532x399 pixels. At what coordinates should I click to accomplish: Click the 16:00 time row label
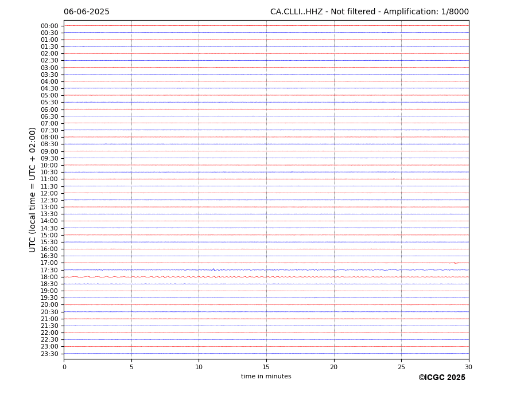(49, 249)
